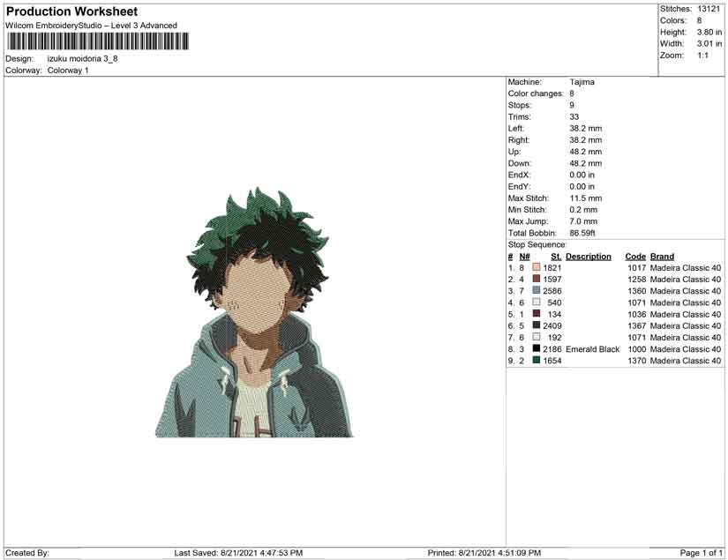
Task: Click the white swatch for stop 7 (192)
Action: pos(537,337)
